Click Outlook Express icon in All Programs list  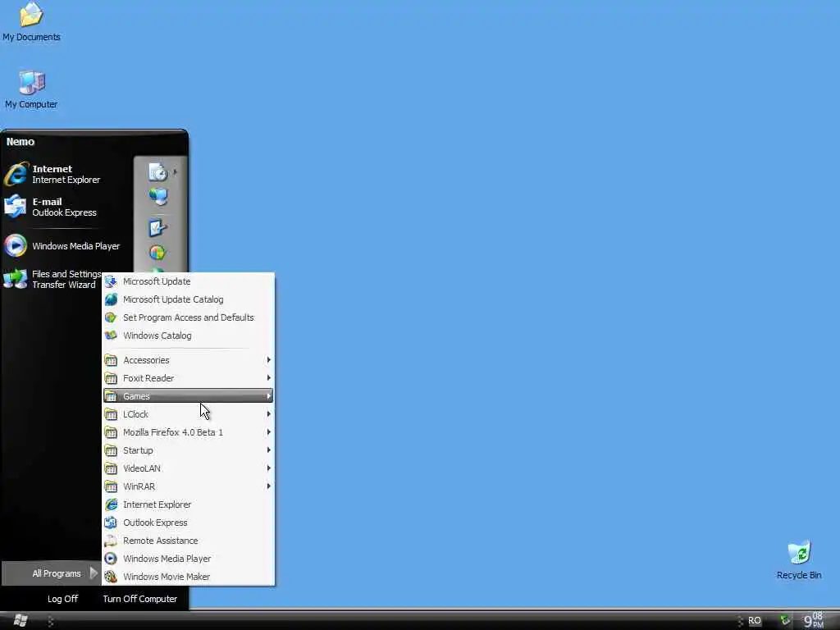click(111, 523)
